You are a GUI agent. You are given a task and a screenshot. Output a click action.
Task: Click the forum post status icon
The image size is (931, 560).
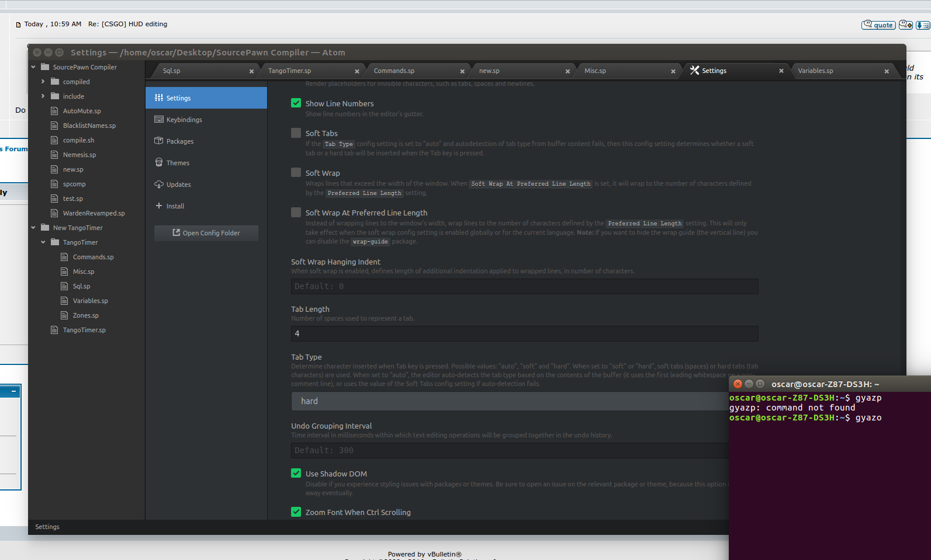18,25
